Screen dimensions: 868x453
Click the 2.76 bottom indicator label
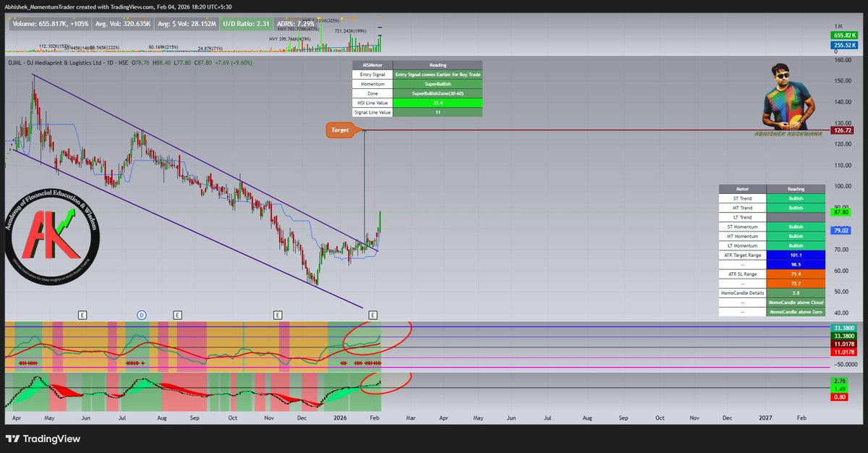coord(839,381)
